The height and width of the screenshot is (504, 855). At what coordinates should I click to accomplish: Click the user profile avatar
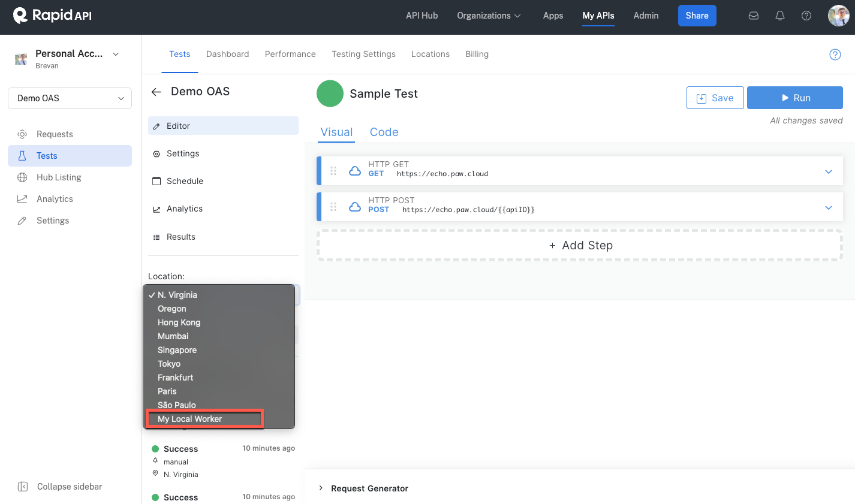(x=838, y=16)
